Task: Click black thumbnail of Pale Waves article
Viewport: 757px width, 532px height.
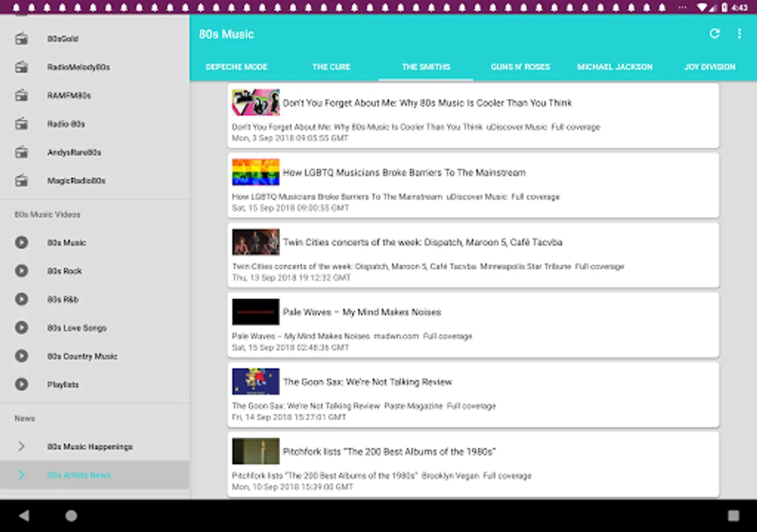Action: (255, 312)
